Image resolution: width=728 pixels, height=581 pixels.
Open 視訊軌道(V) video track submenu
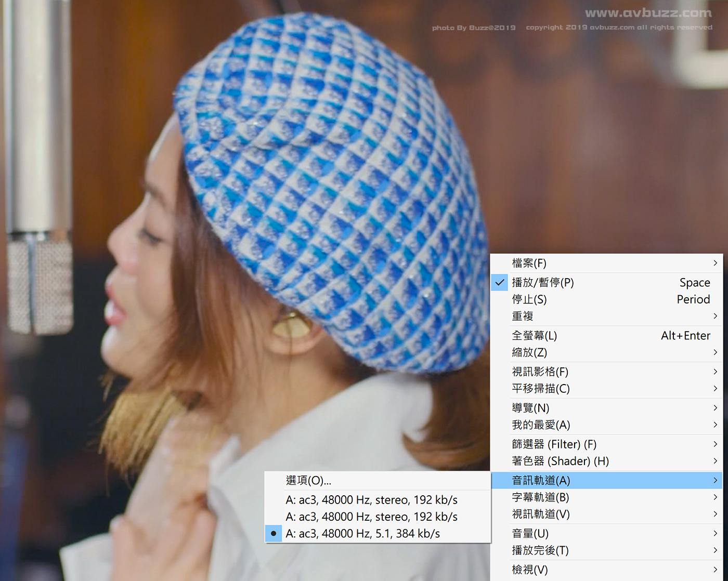tap(540, 514)
